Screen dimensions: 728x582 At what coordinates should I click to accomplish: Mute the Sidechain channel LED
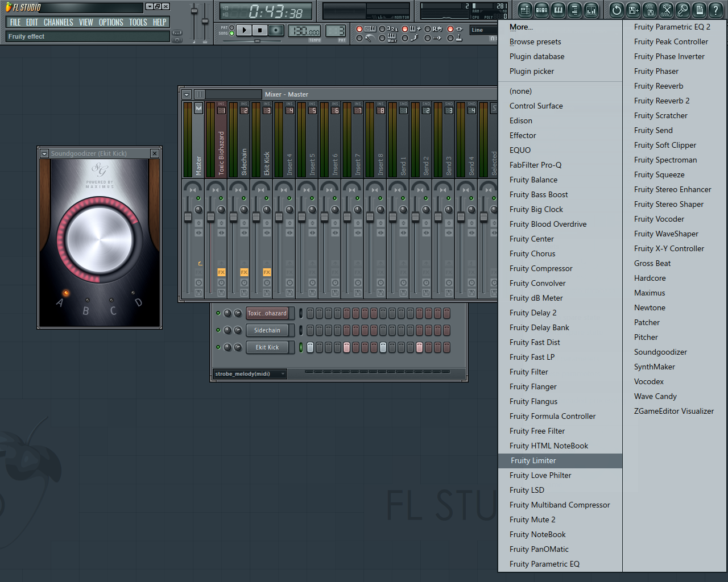pos(218,330)
